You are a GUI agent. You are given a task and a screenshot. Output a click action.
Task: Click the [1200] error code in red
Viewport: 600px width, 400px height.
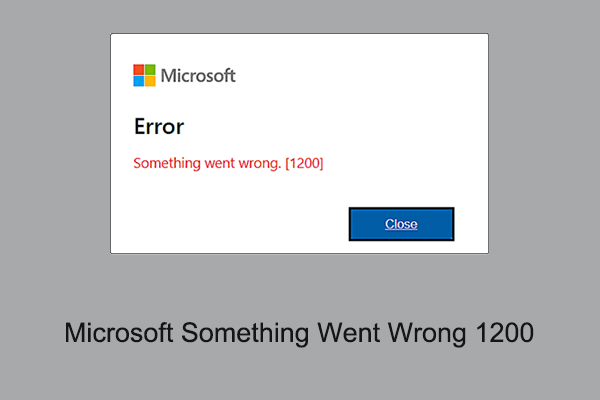click(304, 162)
